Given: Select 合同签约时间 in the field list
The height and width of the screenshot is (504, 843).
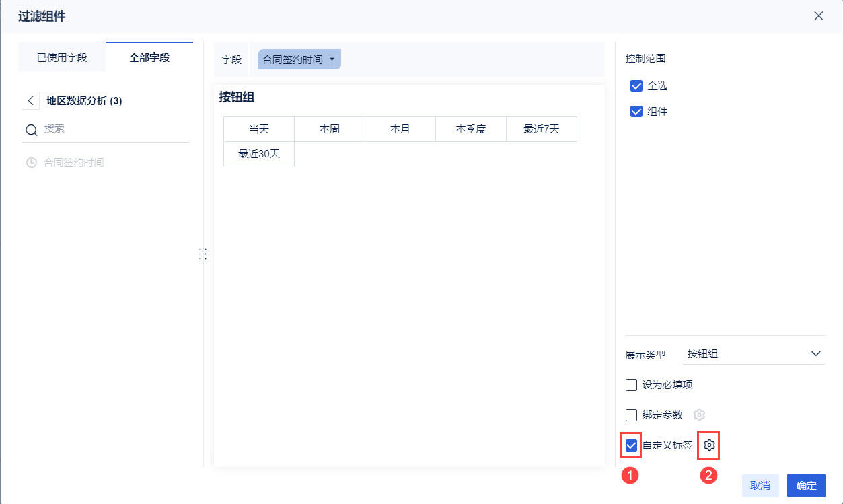Looking at the screenshot, I should pos(73,163).
